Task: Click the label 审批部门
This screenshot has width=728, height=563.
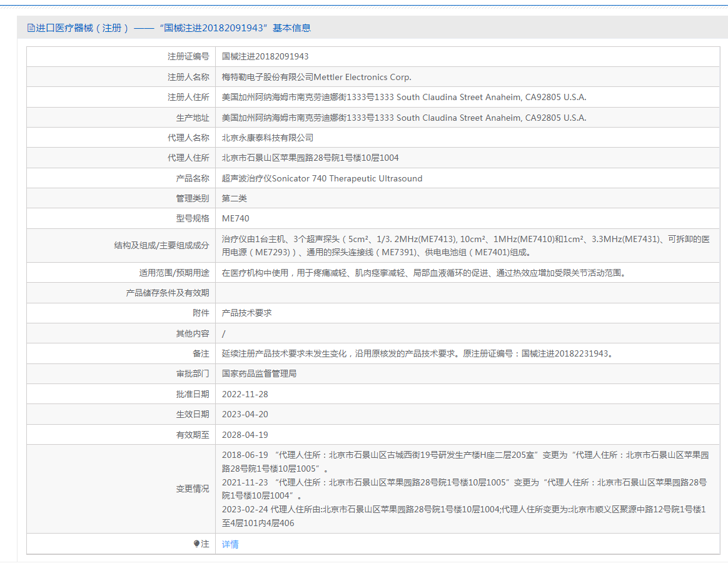Action: point(193,374)
